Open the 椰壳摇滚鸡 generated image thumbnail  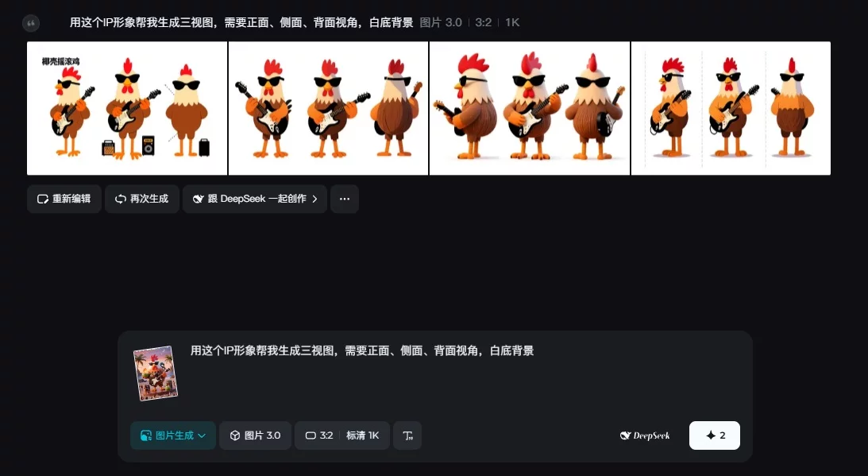126,107
